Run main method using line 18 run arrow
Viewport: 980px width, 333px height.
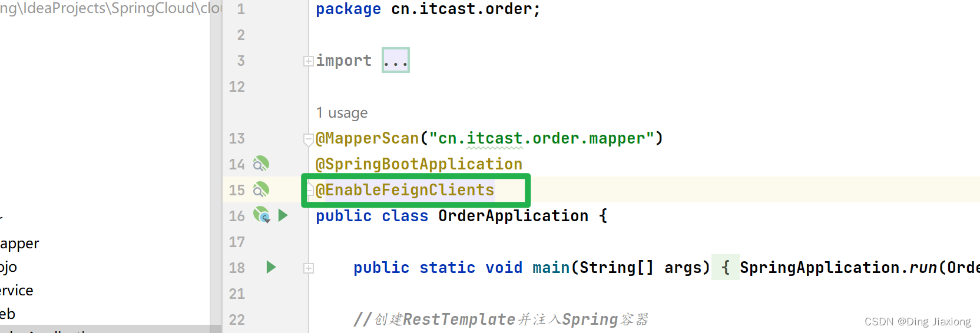pos(271,267)
